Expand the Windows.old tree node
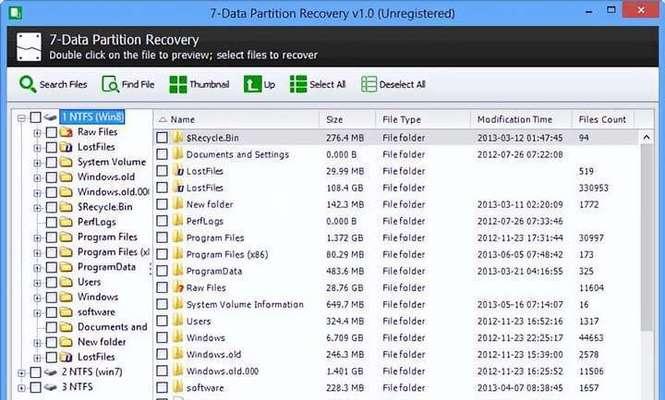This screenshot has width=665, height=400. coord(37,178)
